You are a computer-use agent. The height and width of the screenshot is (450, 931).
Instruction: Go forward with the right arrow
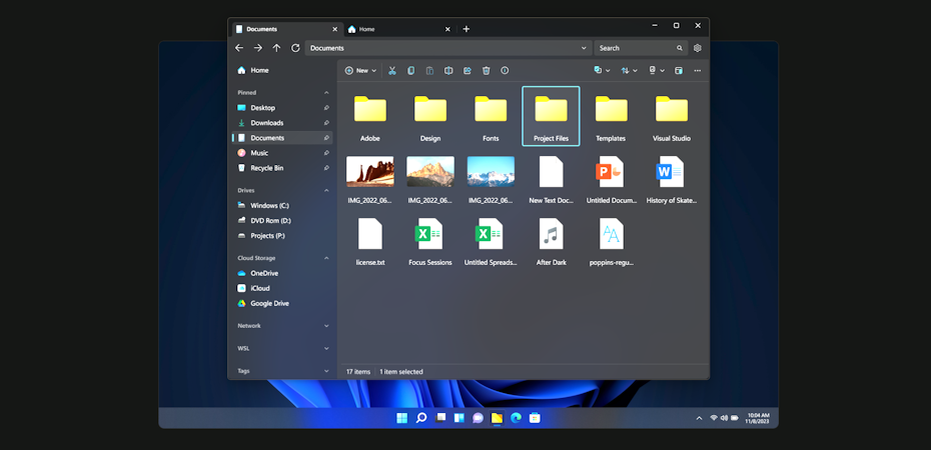(258, 48)
